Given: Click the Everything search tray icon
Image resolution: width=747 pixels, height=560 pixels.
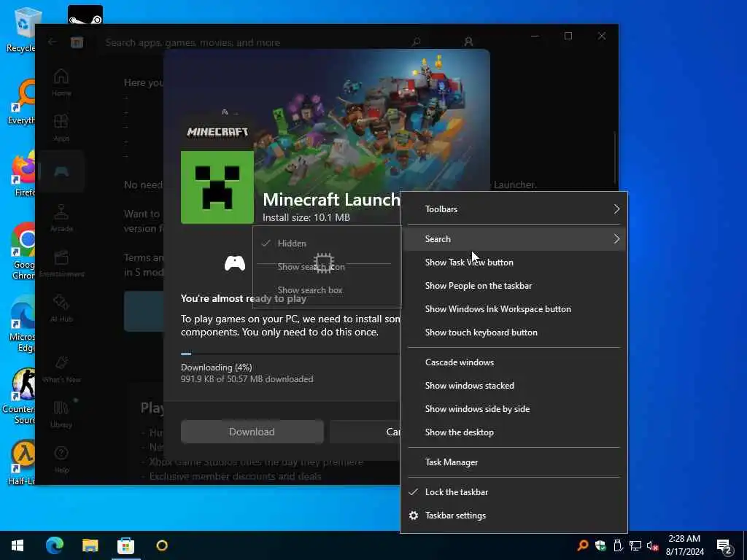Looking at the screenshot, I should pyautogui.click(x=582, y=545).
